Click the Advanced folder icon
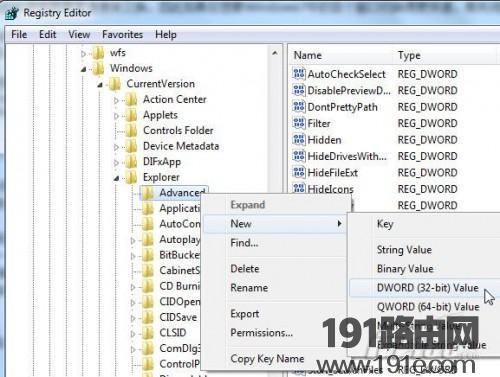Viewport: 500px width, 377px height. coord(148,193)
